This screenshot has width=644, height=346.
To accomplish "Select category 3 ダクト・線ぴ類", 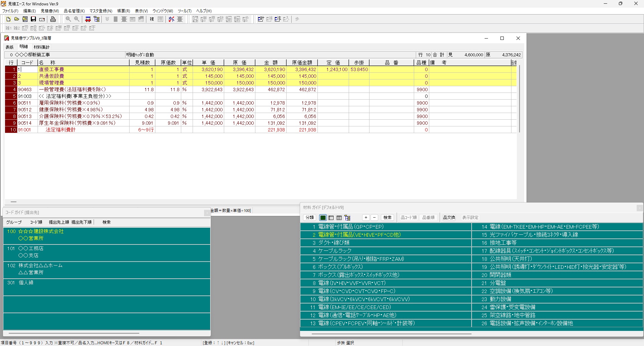I will 386,243.
